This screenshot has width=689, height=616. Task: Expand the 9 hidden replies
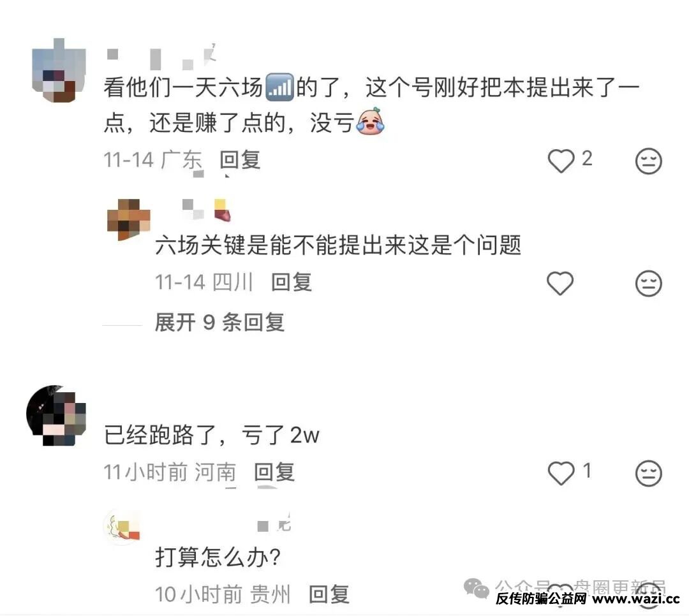[x=219, y=323]
